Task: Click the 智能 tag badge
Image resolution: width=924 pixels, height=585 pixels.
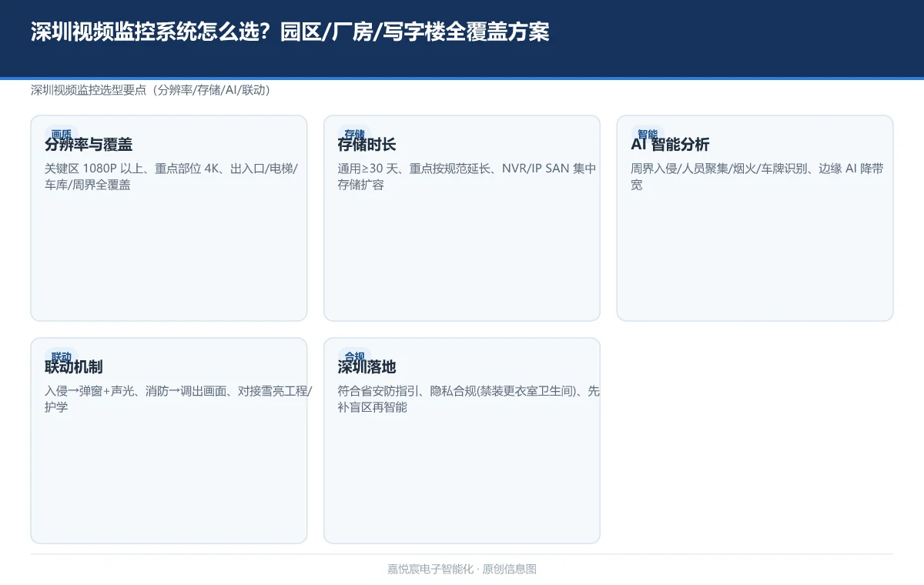Action: pyautogui.click(x=648, y=134)
